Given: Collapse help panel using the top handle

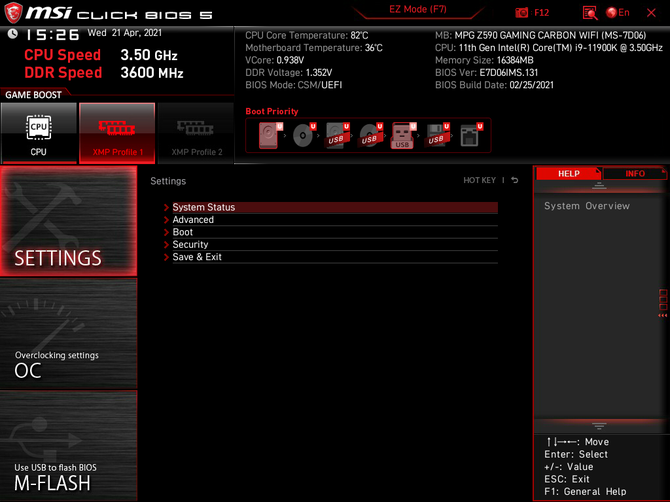Looking at the screenshot, I should (x=599, y=185).
